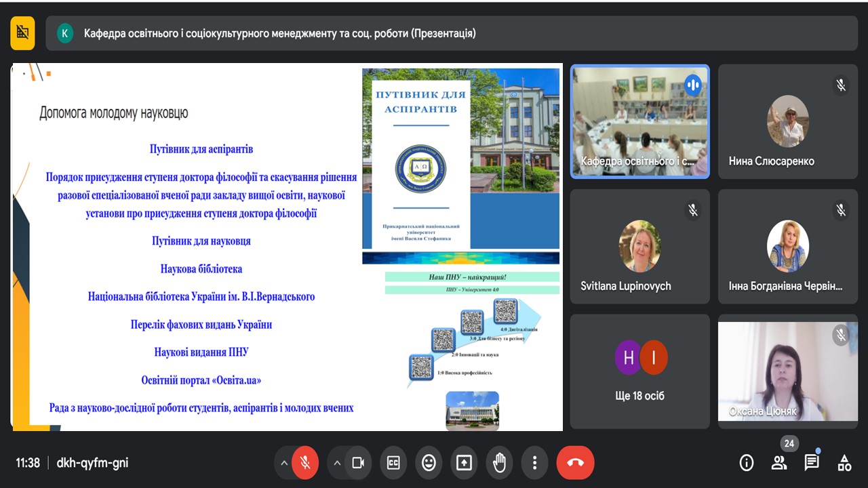Open the activities shapes icon
This screenshot has height=488, width=868.
[x=844, y=463]
